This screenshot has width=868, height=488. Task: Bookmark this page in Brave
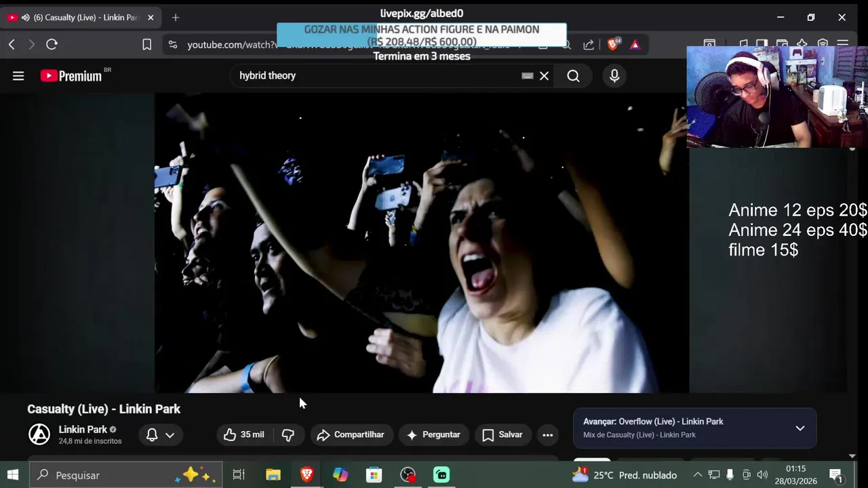pos(146,45)
